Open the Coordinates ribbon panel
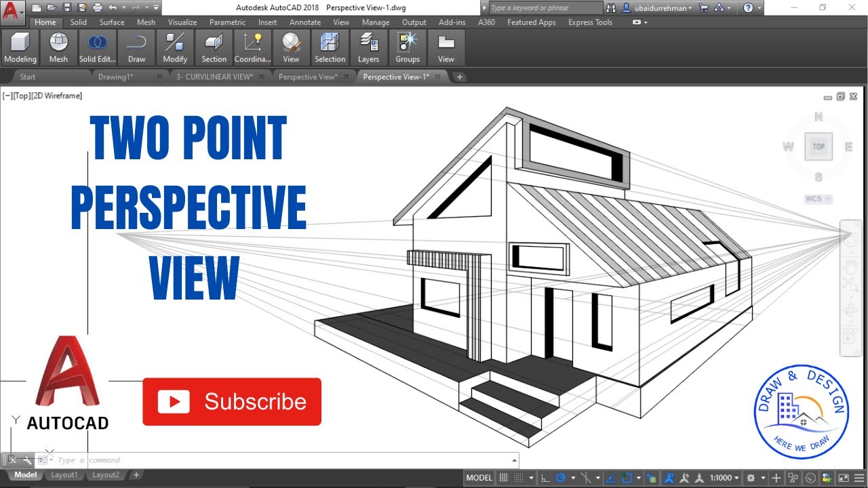This screenshot has width=868, height=488. pyautogui.click(x=252, y=47)
